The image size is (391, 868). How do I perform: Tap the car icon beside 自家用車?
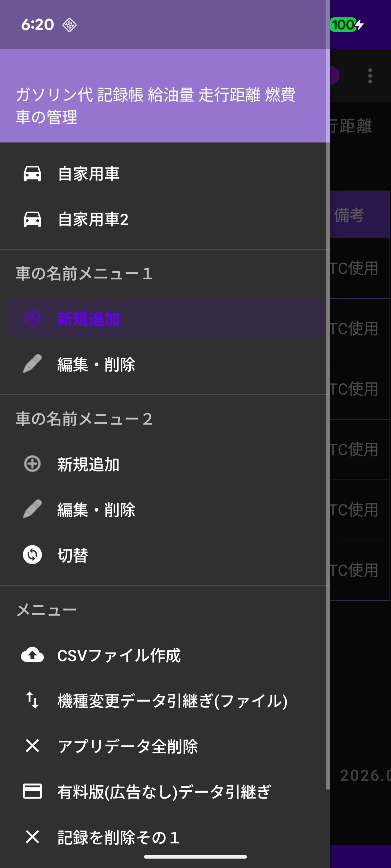click(x=32, y=174)
